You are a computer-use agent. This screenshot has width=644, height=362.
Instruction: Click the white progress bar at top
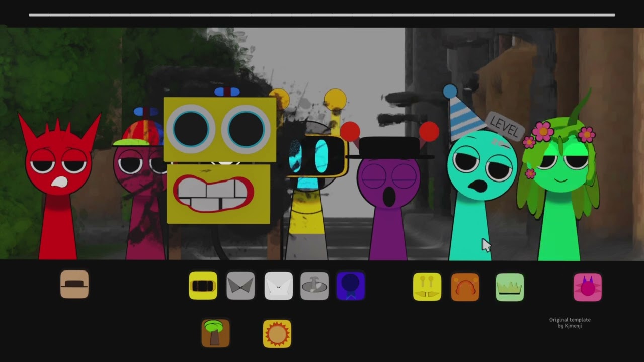coord(322,15)
